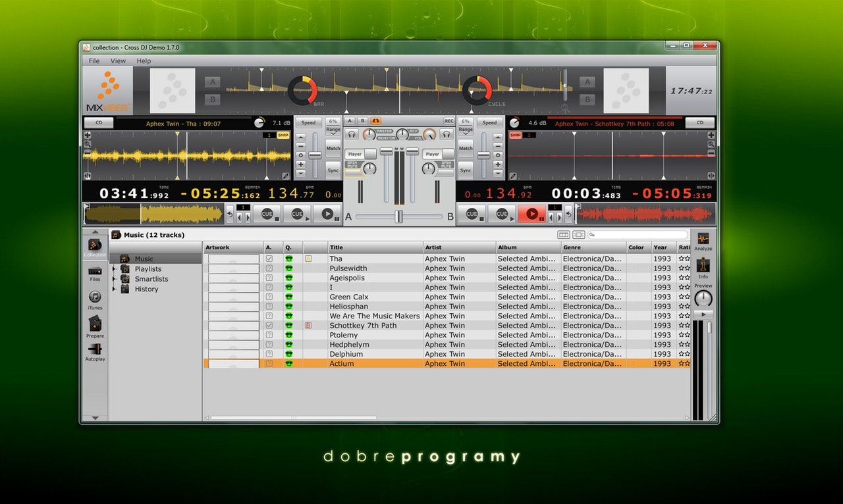Sort the list by Genre column header
The height and width of the screenshot is (504, 843).
pos(593,247)
